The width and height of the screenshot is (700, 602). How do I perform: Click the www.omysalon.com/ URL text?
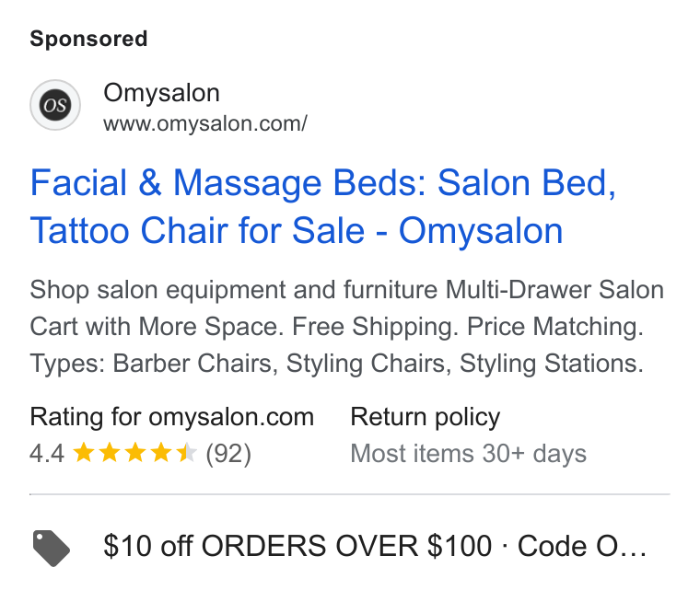(205, 123)
